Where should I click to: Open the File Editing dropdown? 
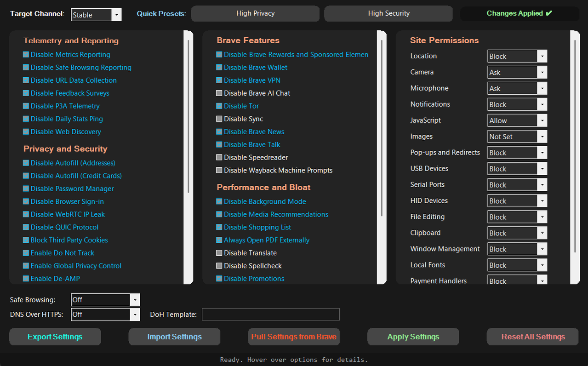click(x=517, y=217)
